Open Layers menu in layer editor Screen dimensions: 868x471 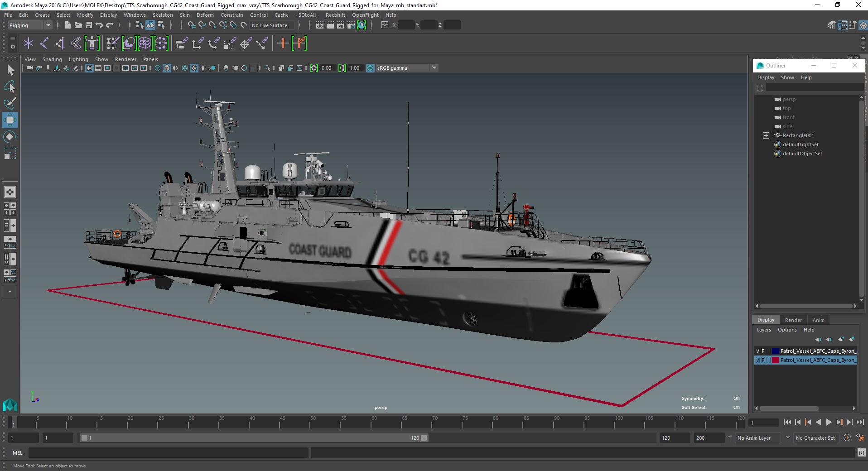click(764, 330)
